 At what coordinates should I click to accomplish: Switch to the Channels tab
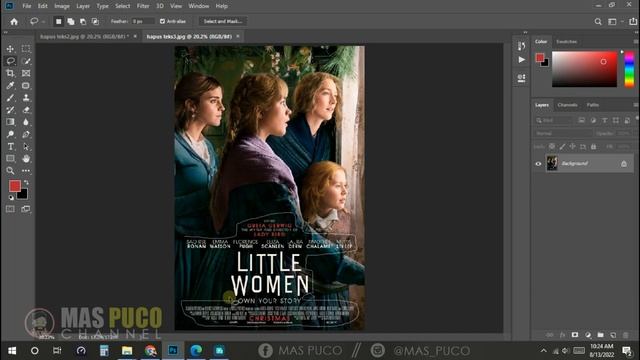pos(567,105)
